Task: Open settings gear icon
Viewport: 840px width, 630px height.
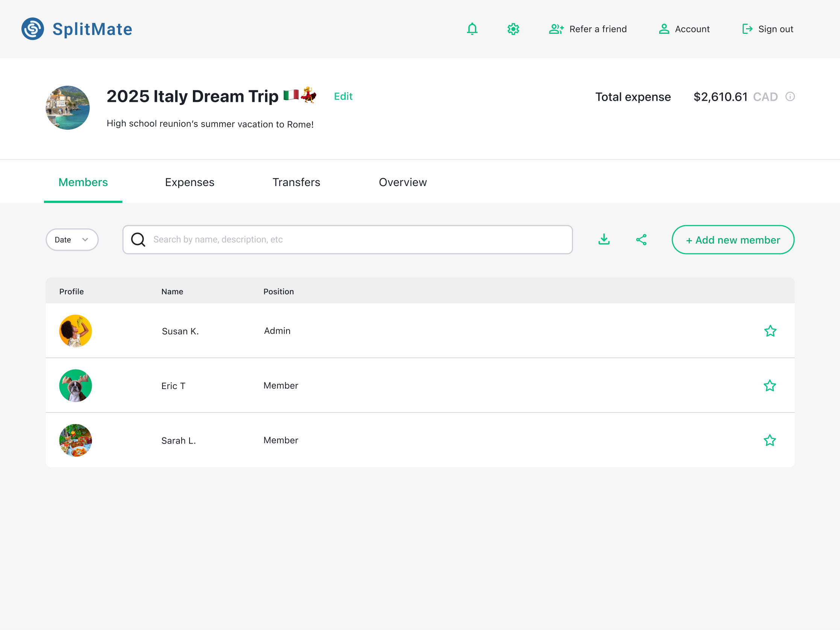Action: click(x=513, y=29)
